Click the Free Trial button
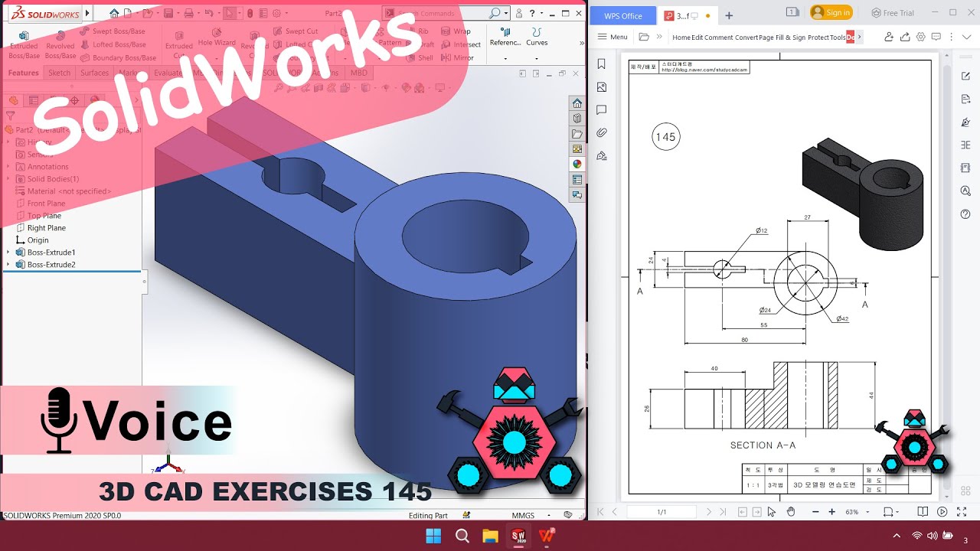This screenshot has width=980, height=551. 893,12
